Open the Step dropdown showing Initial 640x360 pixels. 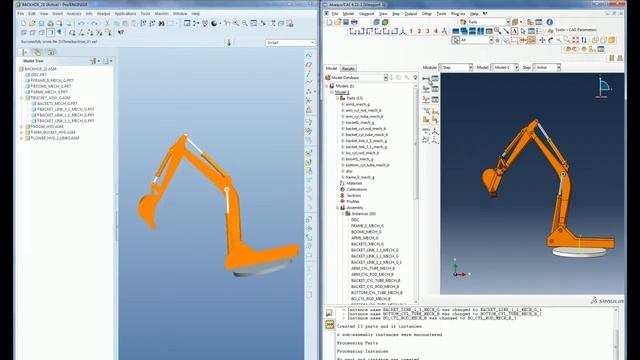coord(547,67)
